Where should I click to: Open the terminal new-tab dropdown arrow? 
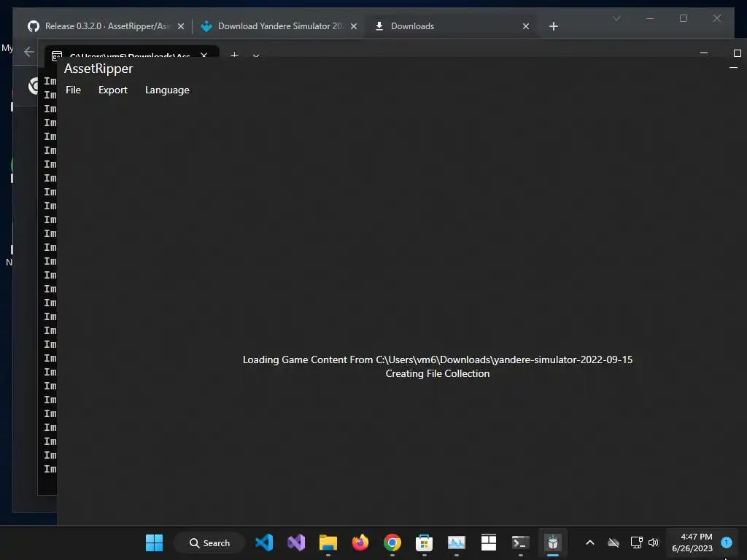tap(256, 56)
